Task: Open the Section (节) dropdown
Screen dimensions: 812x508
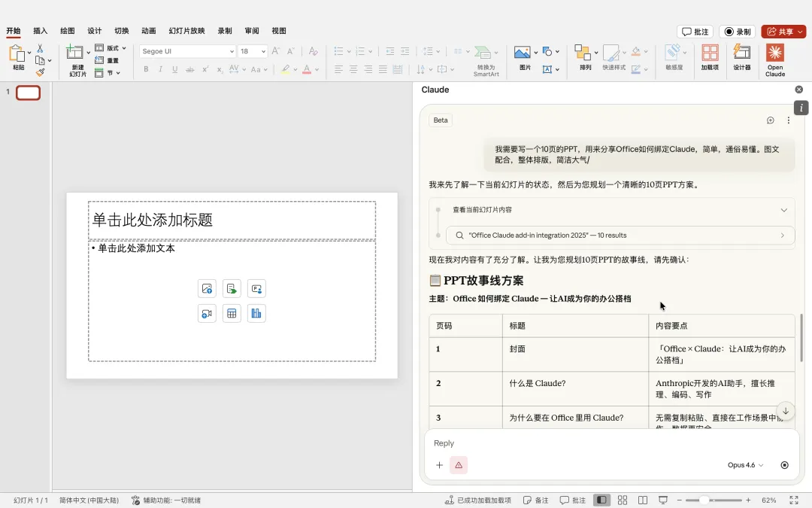Action: (x=108, y=72)
